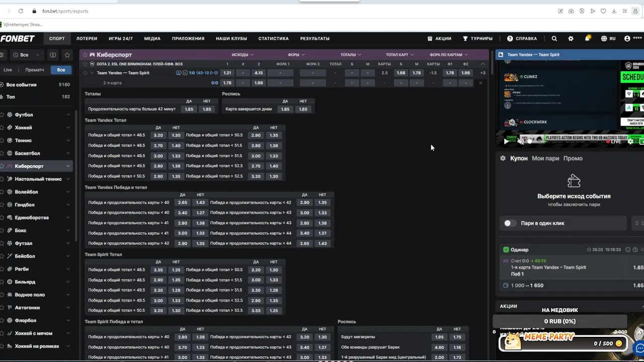Image resolution: width=644 pixels, height=362 pixels.
Task: Collapse stream panel via Team Yandex header icon
Action: pyautogui.click(x=500, y=54)
